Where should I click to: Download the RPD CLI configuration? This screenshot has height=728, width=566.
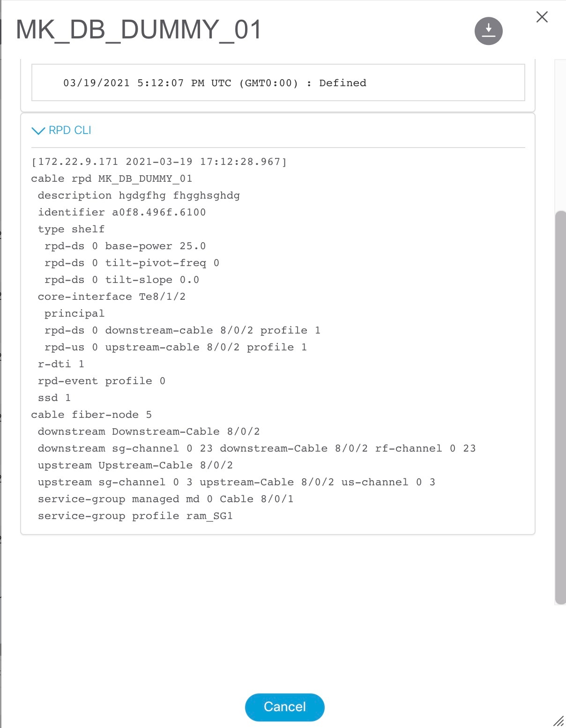488,31
